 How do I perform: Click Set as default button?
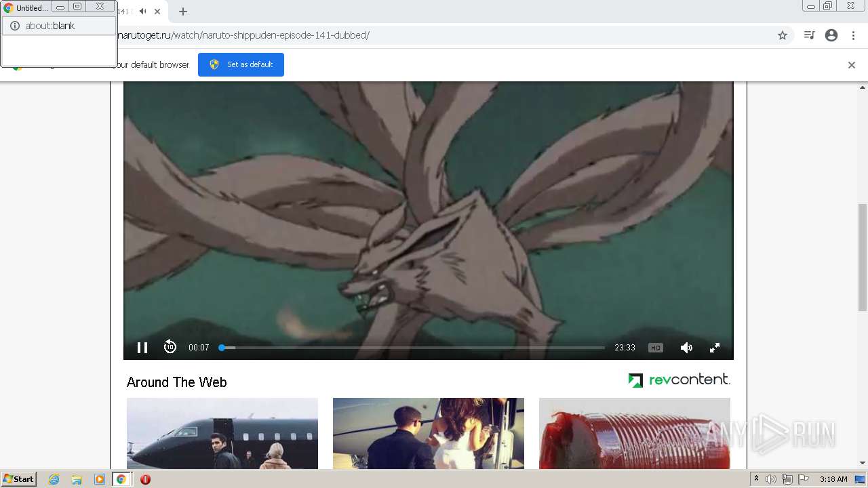(241, 64)
